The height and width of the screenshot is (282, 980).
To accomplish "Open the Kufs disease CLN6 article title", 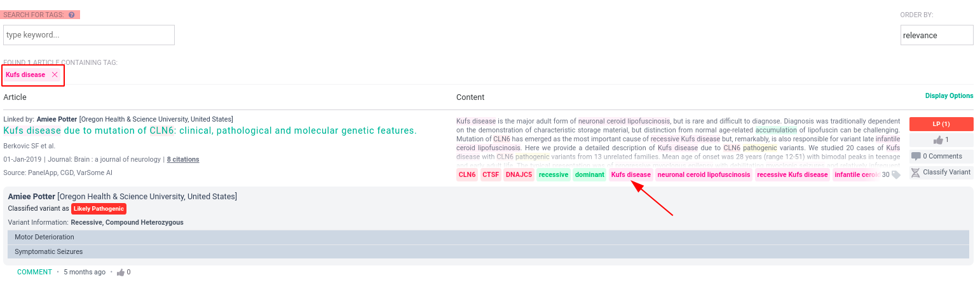I will click(x=210, y=130).
